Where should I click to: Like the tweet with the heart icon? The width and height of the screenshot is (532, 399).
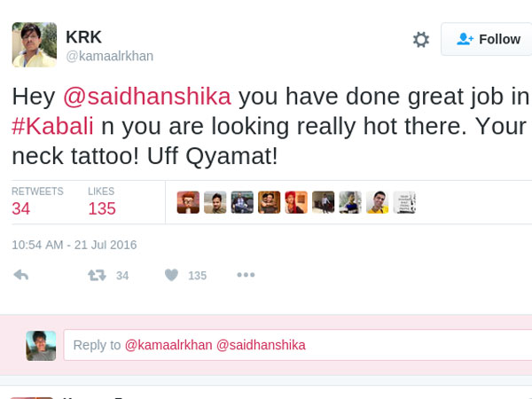pos(171,276)
